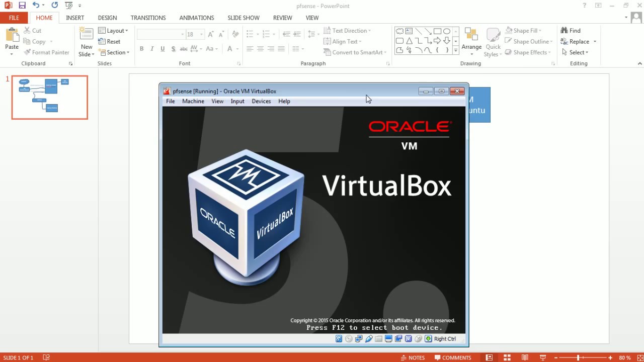Click the 80 % zoom level
Viewport: 644px width, 362px height.
[625, 357]
